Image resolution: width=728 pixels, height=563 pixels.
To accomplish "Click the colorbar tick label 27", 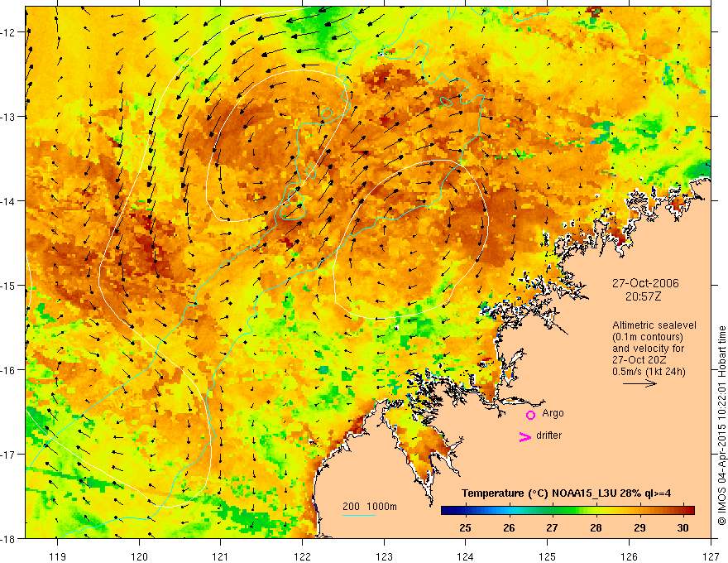I will 552,527.
